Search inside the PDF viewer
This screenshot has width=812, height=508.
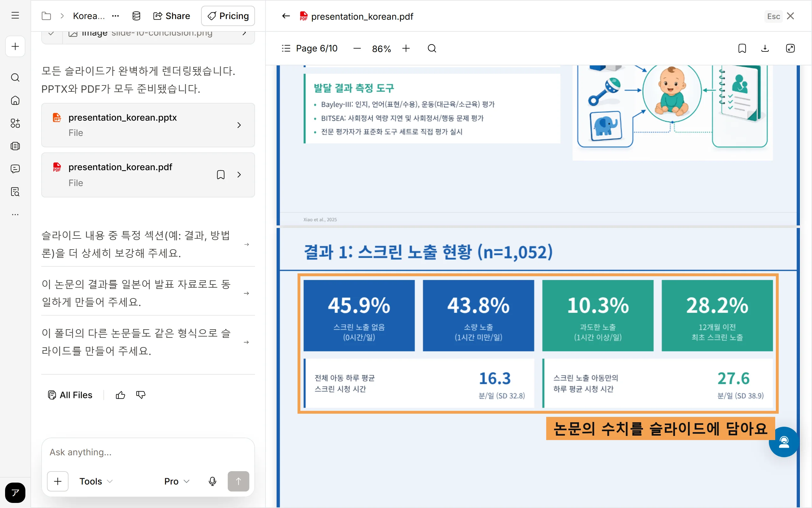point(432,48)
